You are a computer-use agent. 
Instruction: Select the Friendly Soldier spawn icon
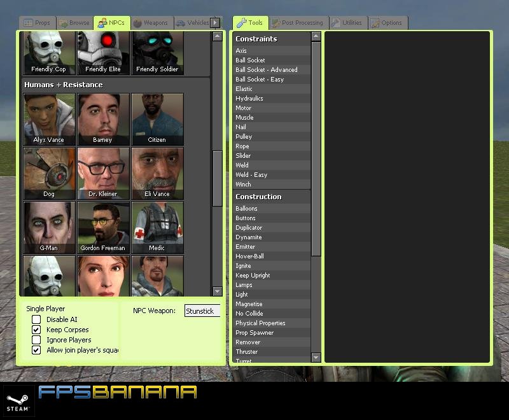point(157,52)
